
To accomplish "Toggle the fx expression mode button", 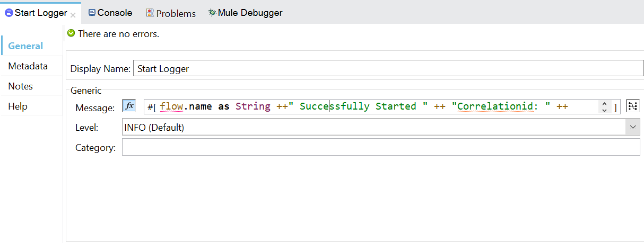I will tap(129, 106).
